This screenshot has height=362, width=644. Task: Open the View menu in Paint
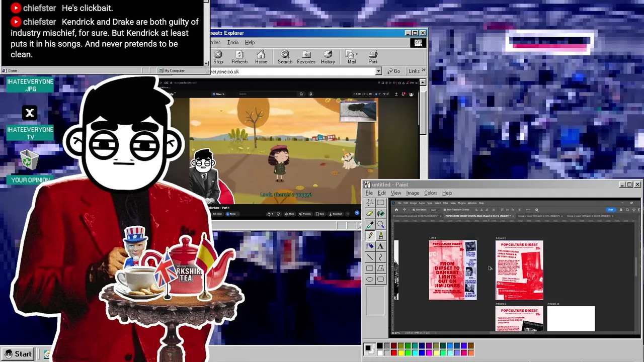(396, 193)
